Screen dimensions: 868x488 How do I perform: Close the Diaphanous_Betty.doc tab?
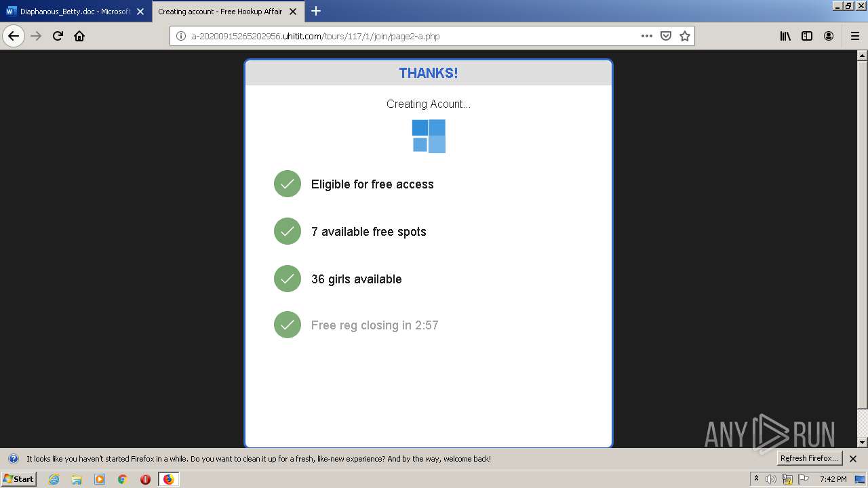(x=140, y=12)
